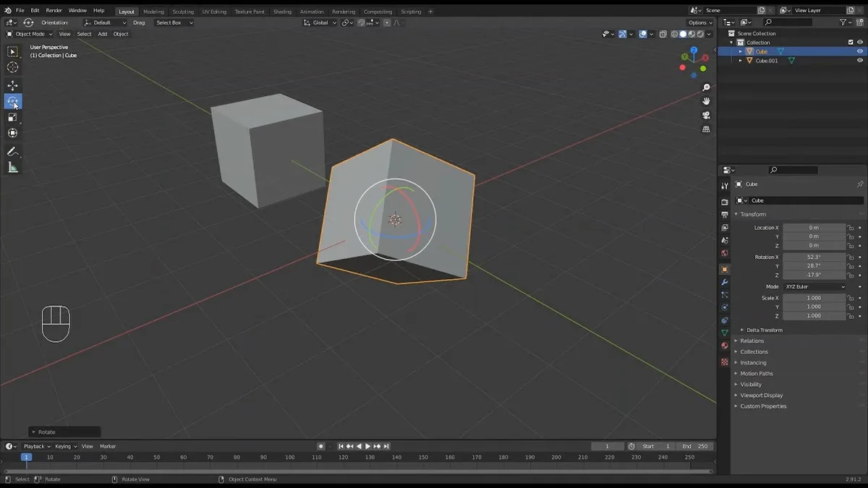868x488 pixels.
Task: Select the Transform tool
Action: (13, 133)
